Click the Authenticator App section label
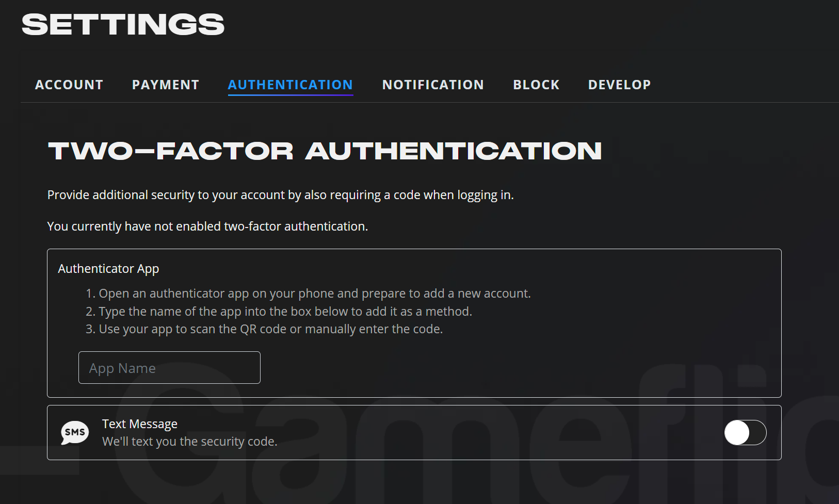The image size is (839, 504). (x=108, y=269)
